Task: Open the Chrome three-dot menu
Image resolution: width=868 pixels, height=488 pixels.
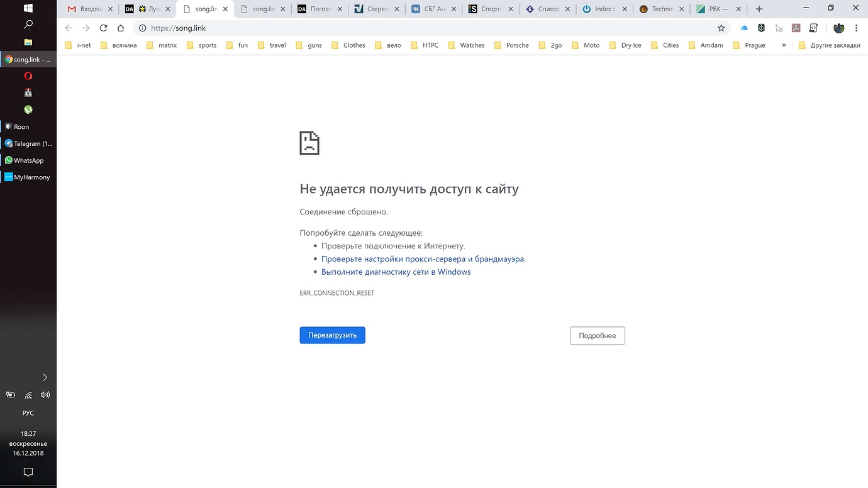Action: click(857, 28)
